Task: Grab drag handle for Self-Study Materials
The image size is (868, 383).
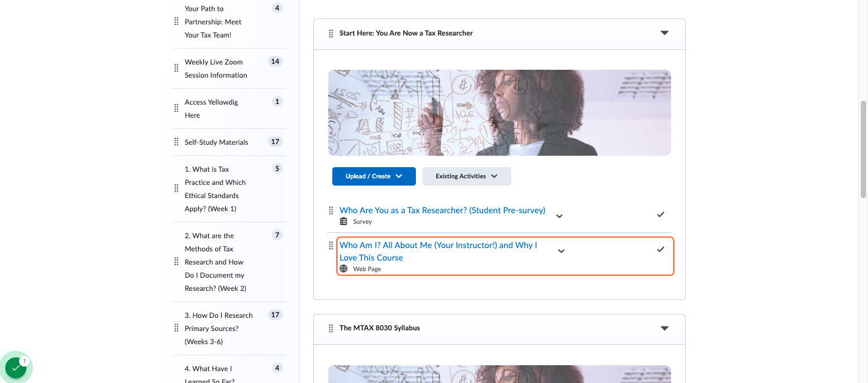Action: click(x=176, y=142)
